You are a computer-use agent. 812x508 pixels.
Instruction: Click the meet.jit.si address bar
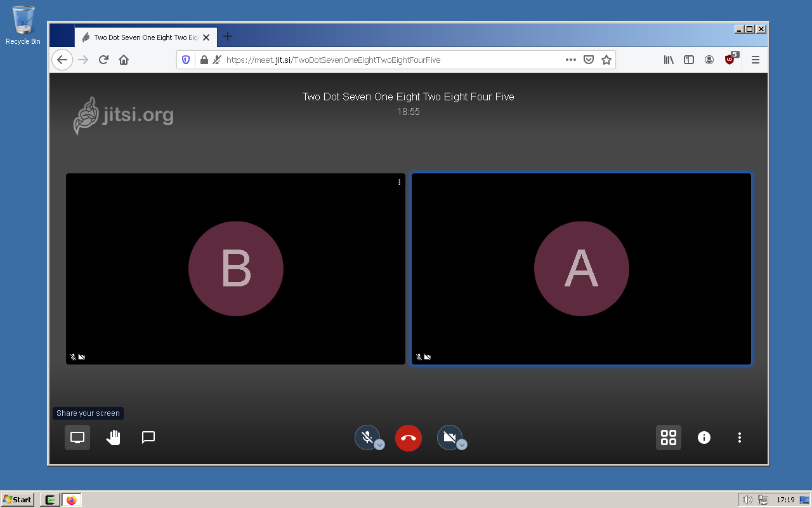click(x=393, y=60)
